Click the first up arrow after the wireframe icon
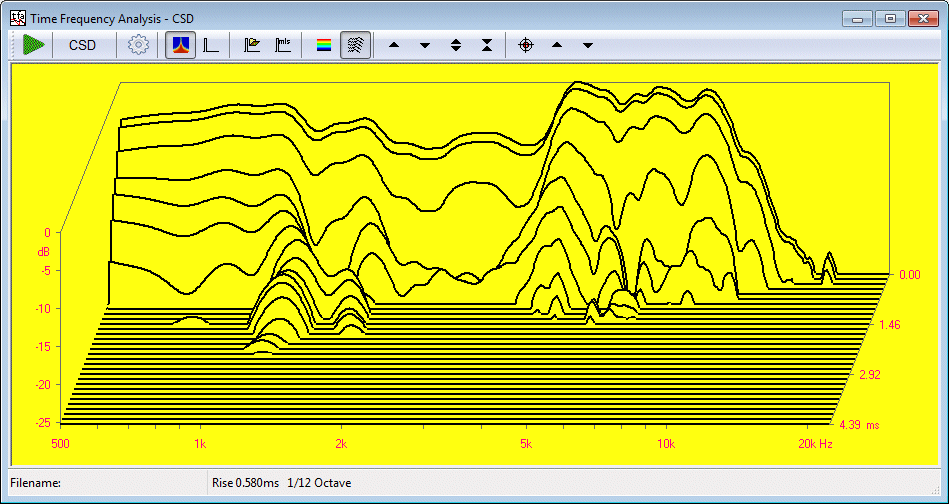Viewport: 949px width, 504px height. point(394,45)
